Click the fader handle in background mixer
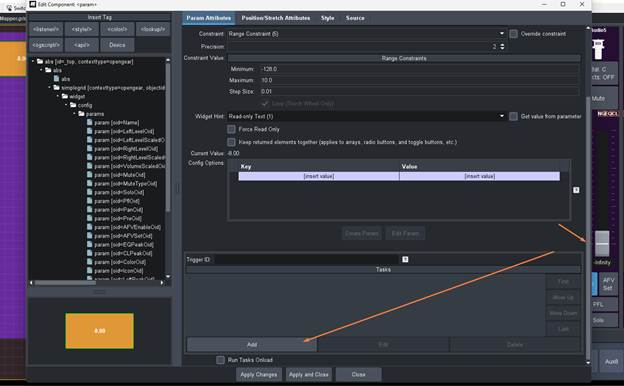The image size is (624, 386). (x=602, y=243)
